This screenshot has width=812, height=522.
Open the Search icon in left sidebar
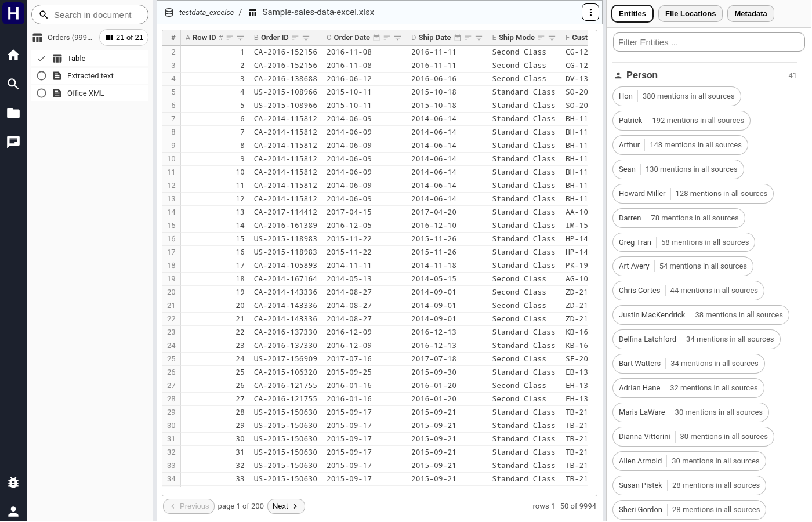pyautogui.click(x=13, y=84)
